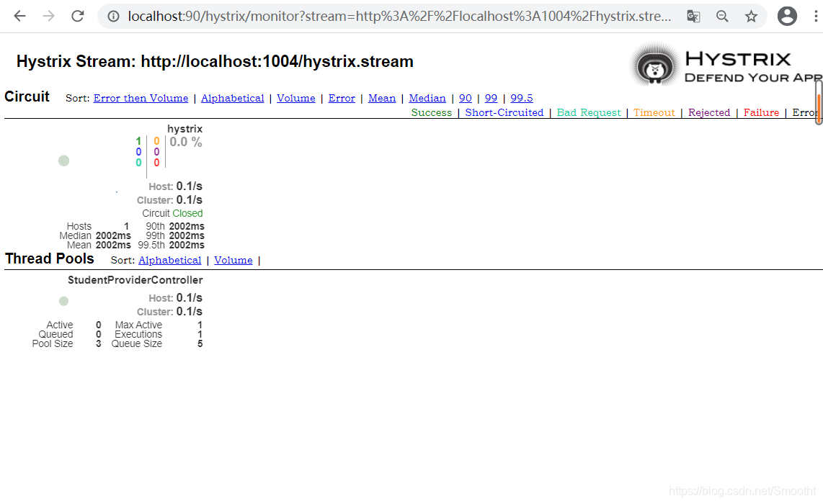Click the Median 2002ms value

tap(113, 236)
